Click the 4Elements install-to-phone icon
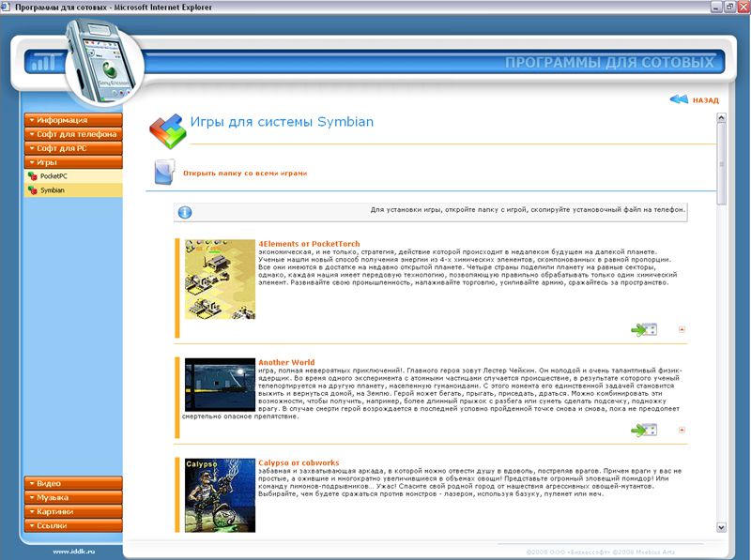This screenshot has height=560, width=751. click(x=644, y=329)
